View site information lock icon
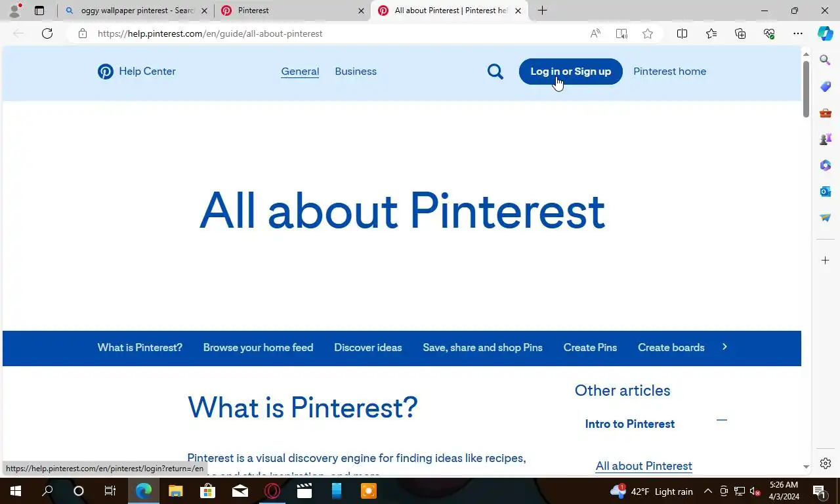840x504 pixels. [x=83, y=33]
